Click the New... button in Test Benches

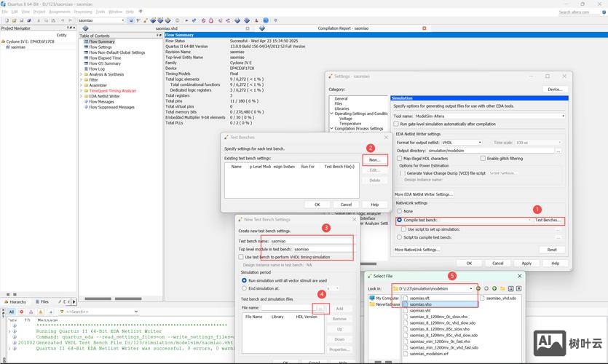point(374,159)
